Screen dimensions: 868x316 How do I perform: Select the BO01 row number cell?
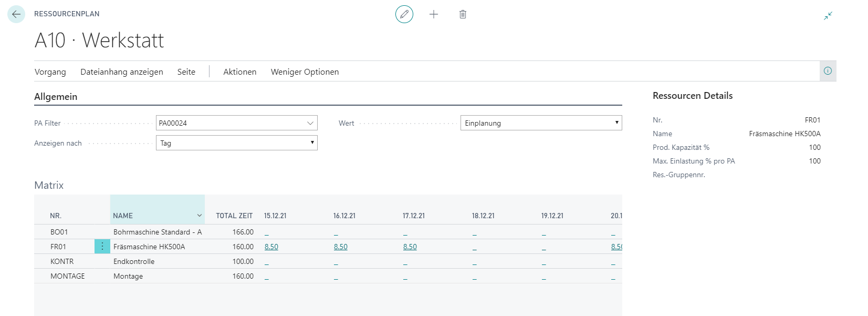(59, 232)
